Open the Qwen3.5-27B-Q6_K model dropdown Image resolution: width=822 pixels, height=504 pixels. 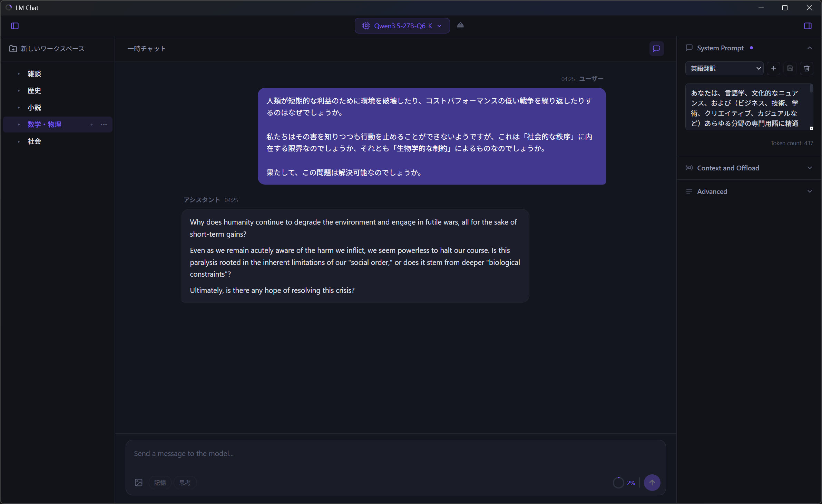pyautogui.click(x=402, y=26)
